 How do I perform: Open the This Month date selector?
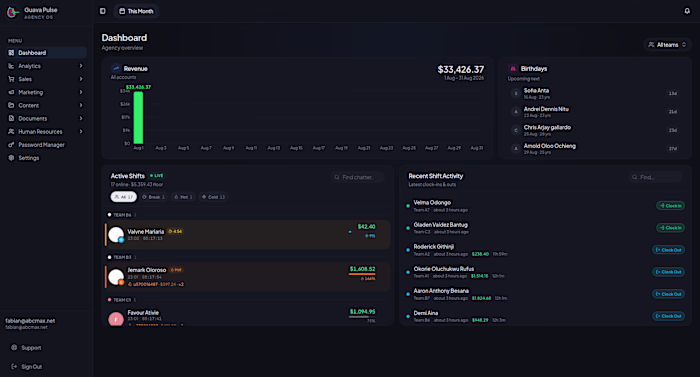[136, 11]
